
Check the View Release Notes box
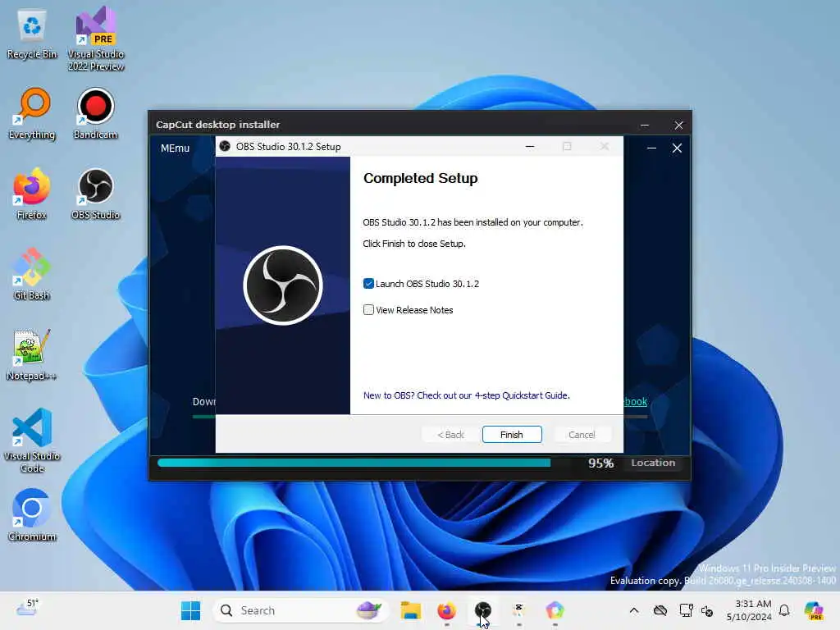pyautogui.click(x=368, y=309)
